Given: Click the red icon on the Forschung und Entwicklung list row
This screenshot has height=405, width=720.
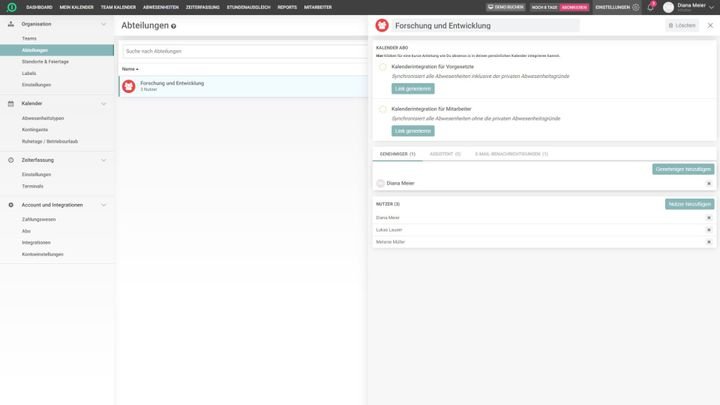Looking at the screenshot, I should click(129, 86).
